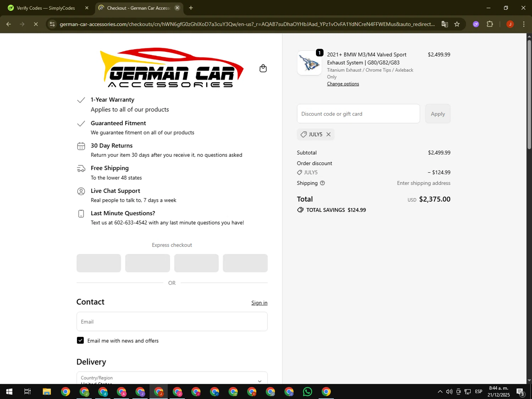The width and height of the screenshot is (532, 399).
Task: Close the Verify Codes tab
Action: (x=87, y=8)
